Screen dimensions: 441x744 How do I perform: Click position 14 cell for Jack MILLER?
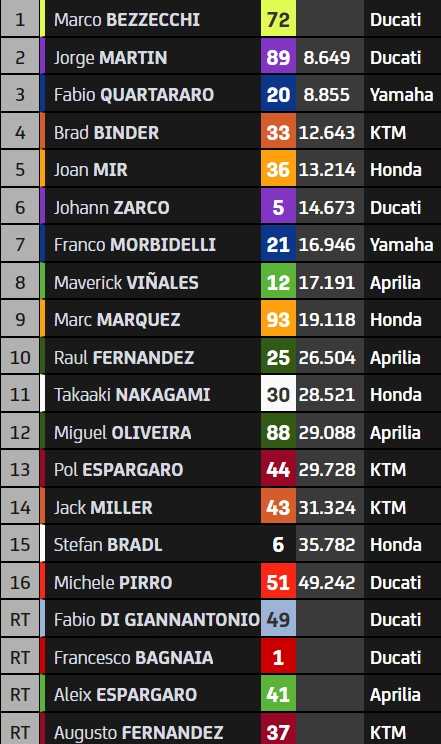click(x=20, y=507)
